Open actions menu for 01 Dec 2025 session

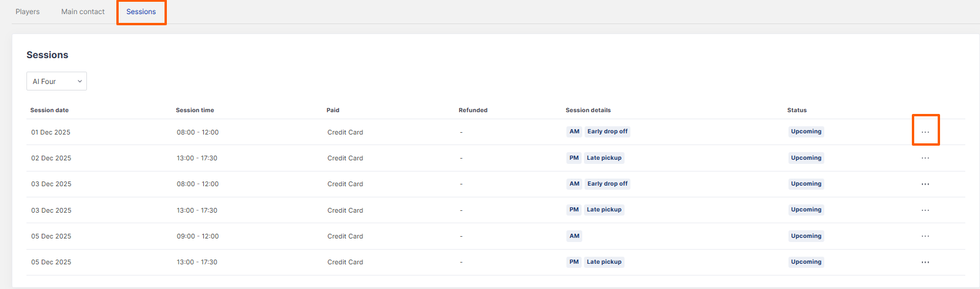[925, 132]
